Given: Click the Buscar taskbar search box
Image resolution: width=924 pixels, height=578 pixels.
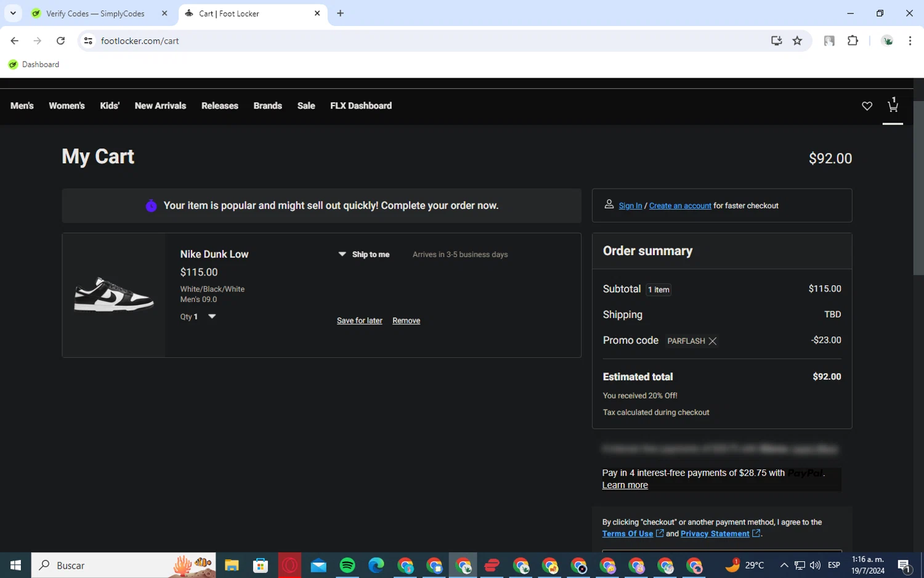Looking at the screenshot, I should [x=123, y=565].
